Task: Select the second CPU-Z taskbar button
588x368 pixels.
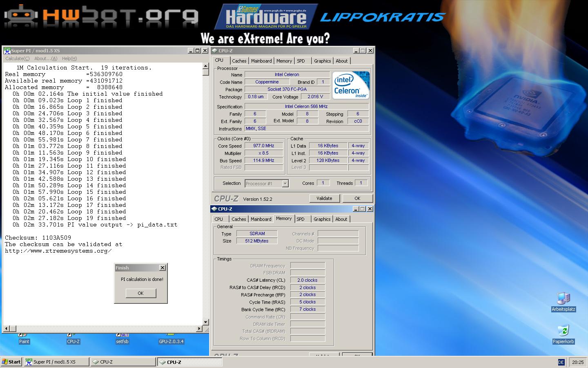Action: [x=190, y=362]
